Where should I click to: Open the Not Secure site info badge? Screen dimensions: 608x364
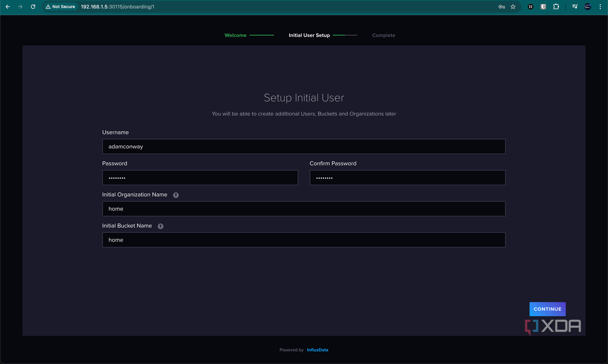click(60, 6)
